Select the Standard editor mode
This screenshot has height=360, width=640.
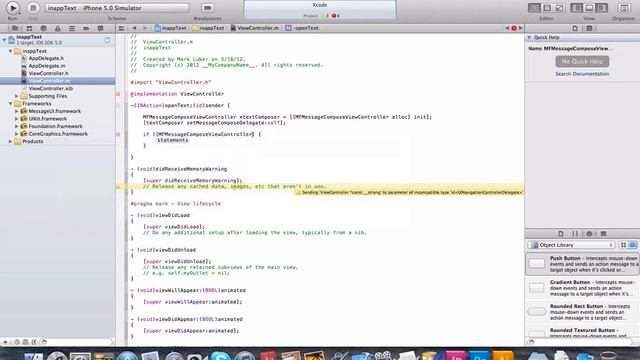click(533, 8)
